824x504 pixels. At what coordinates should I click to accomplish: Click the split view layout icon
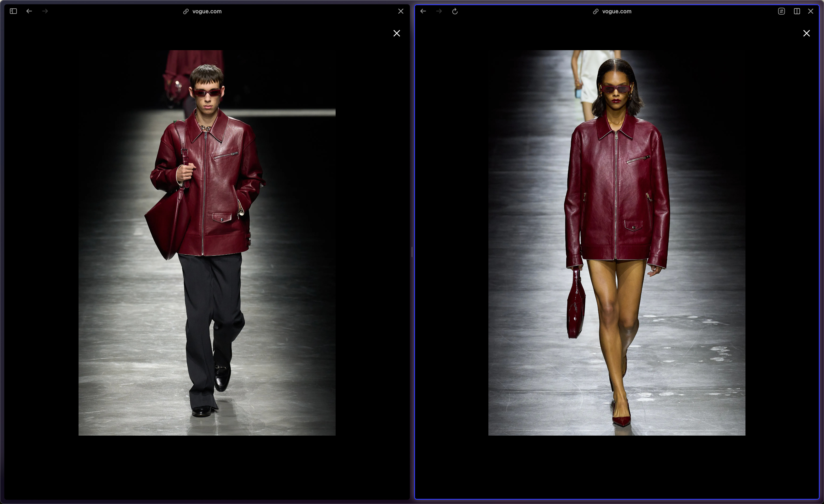point(797,11)
